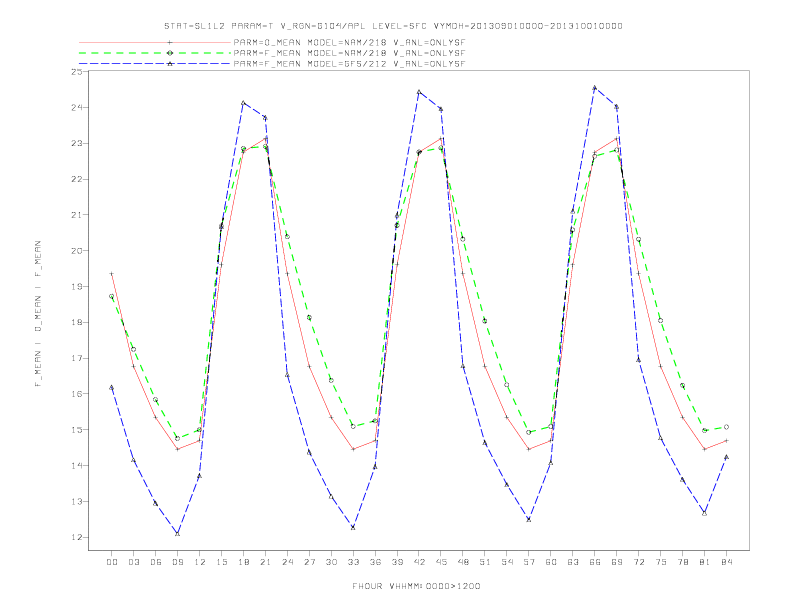The width and height of the screenshot is (792, 612).
Task: Click the x-axis title FHOUR VHHMM
Action: 416,586
